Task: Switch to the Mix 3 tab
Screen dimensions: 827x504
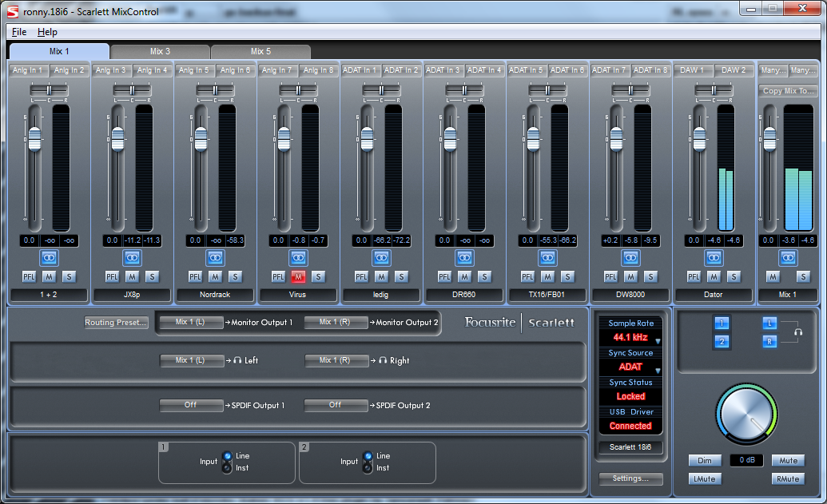Action: [x=160, y=51]
